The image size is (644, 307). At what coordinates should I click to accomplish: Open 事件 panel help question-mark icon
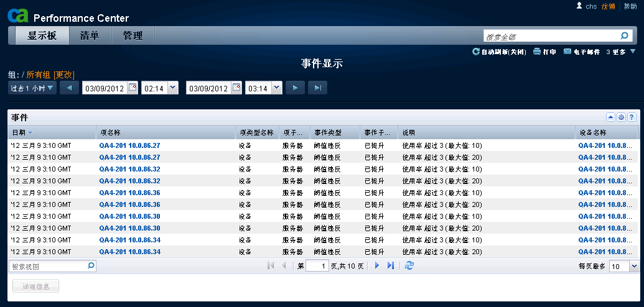coord(632,117)
